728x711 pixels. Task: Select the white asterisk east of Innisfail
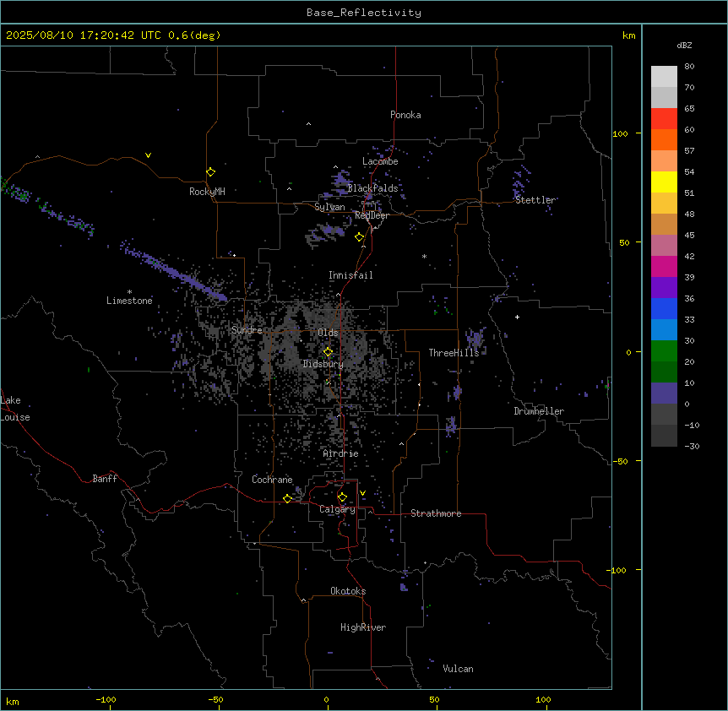click(x=424, y=256)
